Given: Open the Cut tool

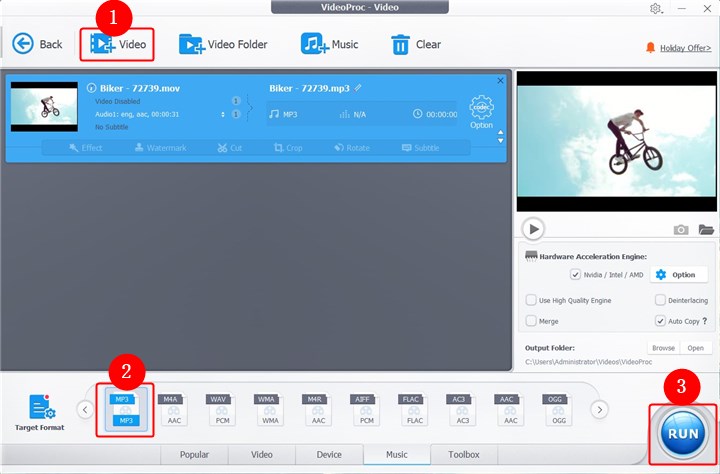Looking at the screenshot, I should click(230, 148).
